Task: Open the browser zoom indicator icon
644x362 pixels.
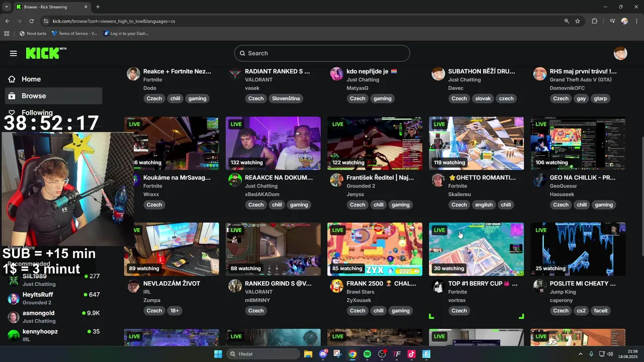Action: [567, 21]
